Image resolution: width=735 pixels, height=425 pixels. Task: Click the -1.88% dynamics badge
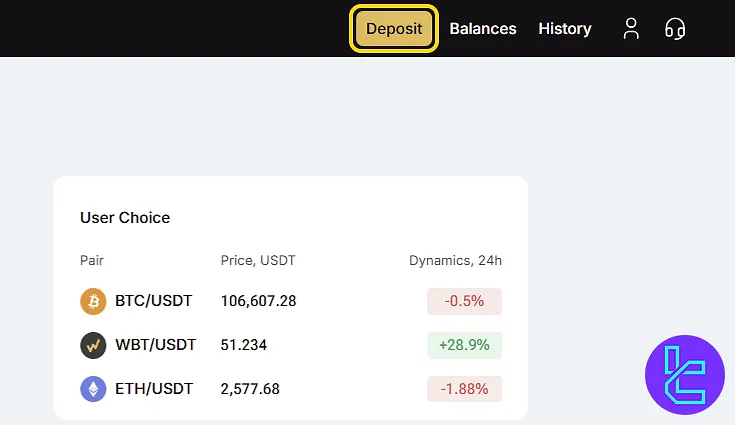tap(464, 389)
